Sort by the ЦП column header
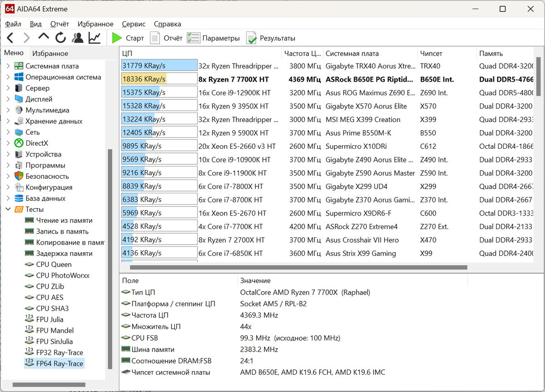 [201, 53]
